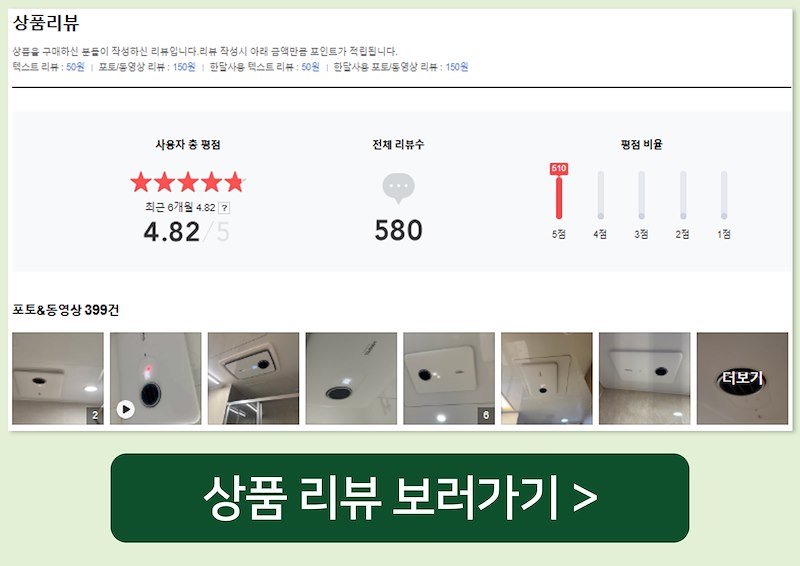Viewport: 800px width, 566px height.
Task: Open the 더보기 more photos thumbnail
Action: (x=742, y=378)
